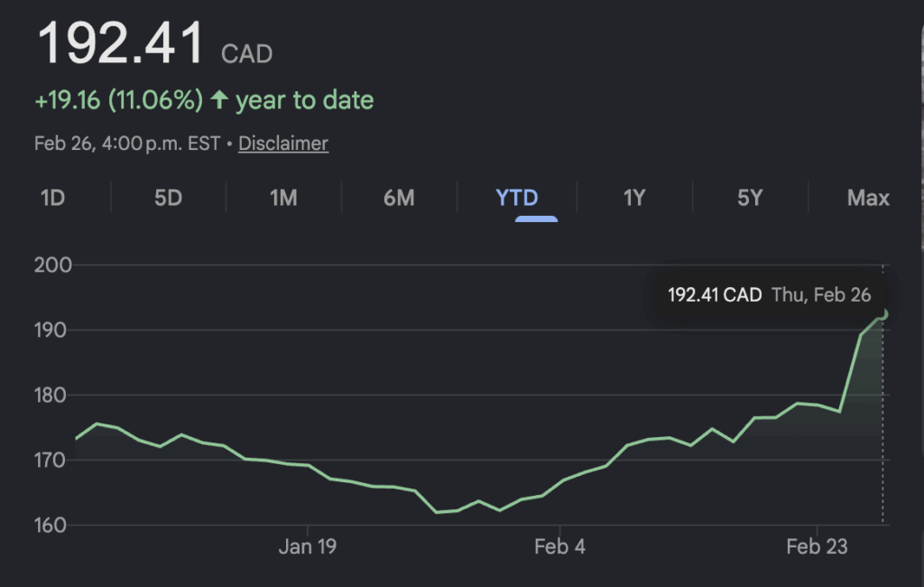Screen dimensions: 924x587
Task: Click the 192.41 CAD tooltip on chart
Action: (768, 295)
